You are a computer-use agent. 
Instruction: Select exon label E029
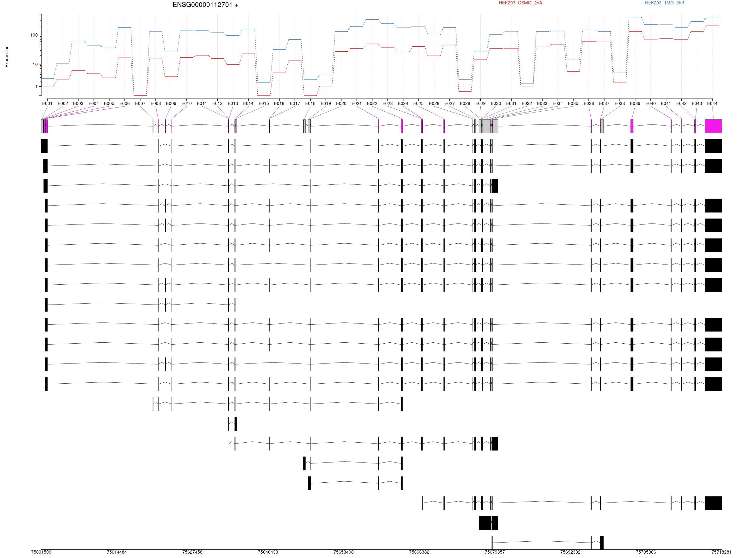(x=480, y=104)
